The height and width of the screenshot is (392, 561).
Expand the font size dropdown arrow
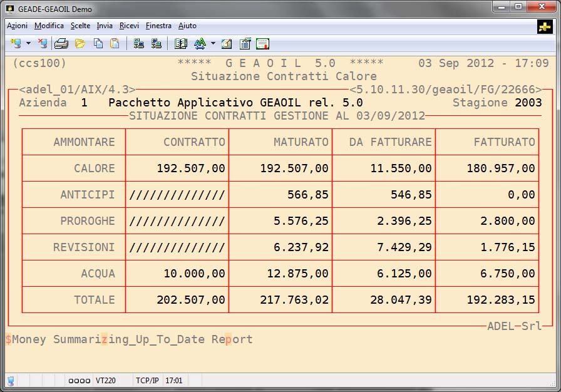(x=213, y=44)
